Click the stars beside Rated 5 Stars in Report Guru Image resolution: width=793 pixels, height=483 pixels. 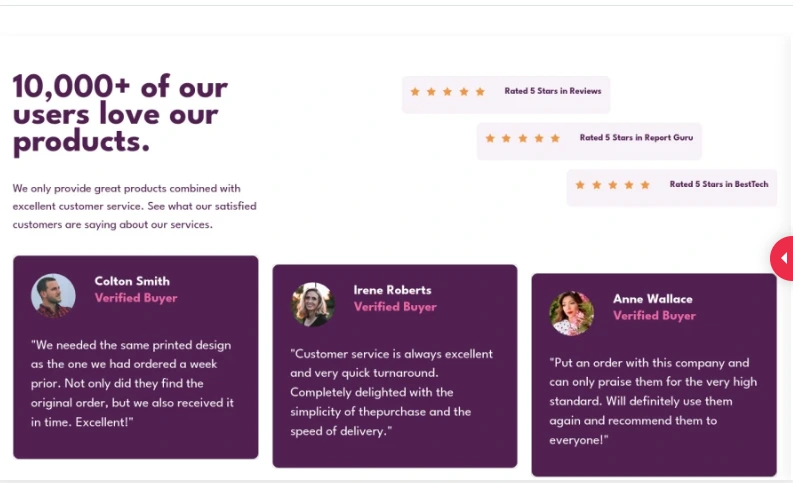click(x=522, y=138)
